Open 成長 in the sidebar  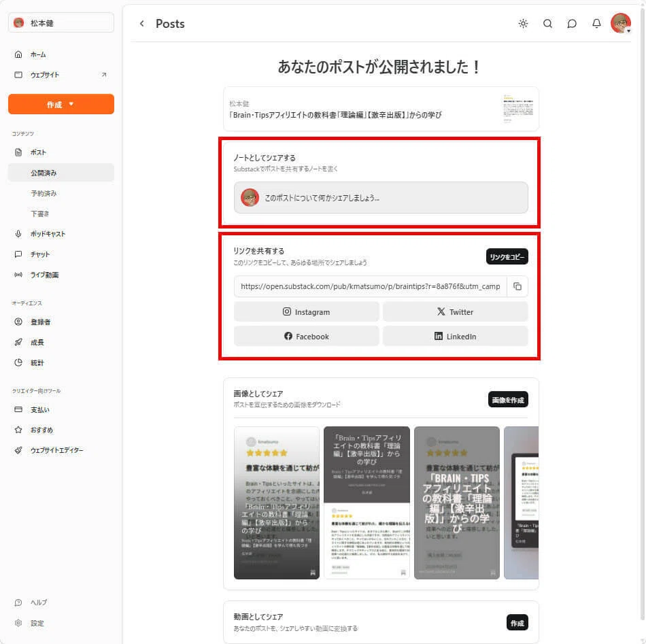61,342
